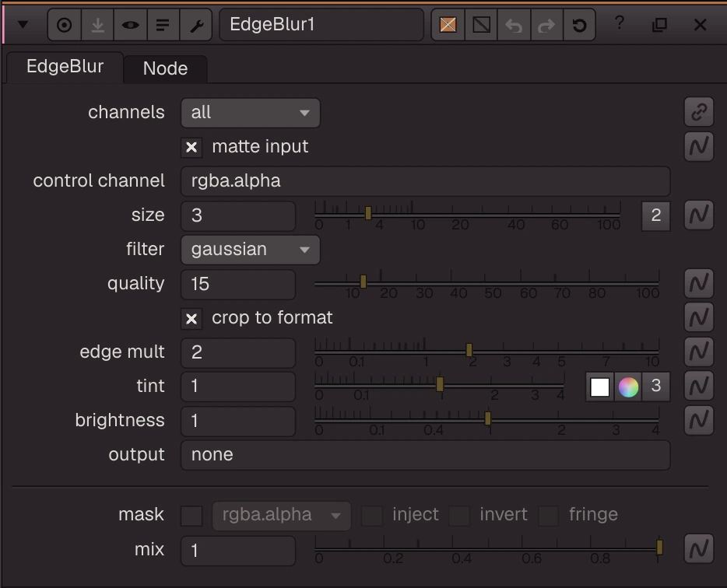Switch to the Node tab
Screen dimensions: 727x588
point(166,68)
